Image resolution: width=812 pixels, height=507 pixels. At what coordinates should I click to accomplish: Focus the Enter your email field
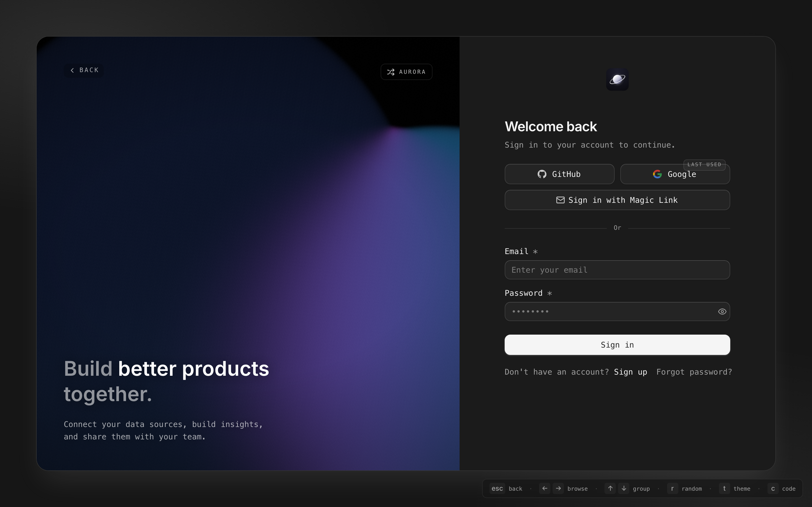[617, 270]
